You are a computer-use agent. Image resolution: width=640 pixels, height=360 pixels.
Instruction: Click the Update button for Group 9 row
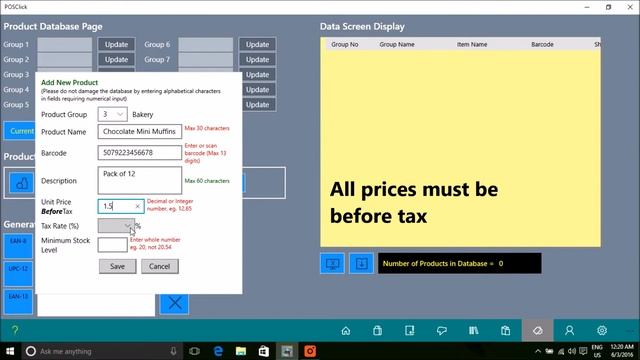(259, 90)
